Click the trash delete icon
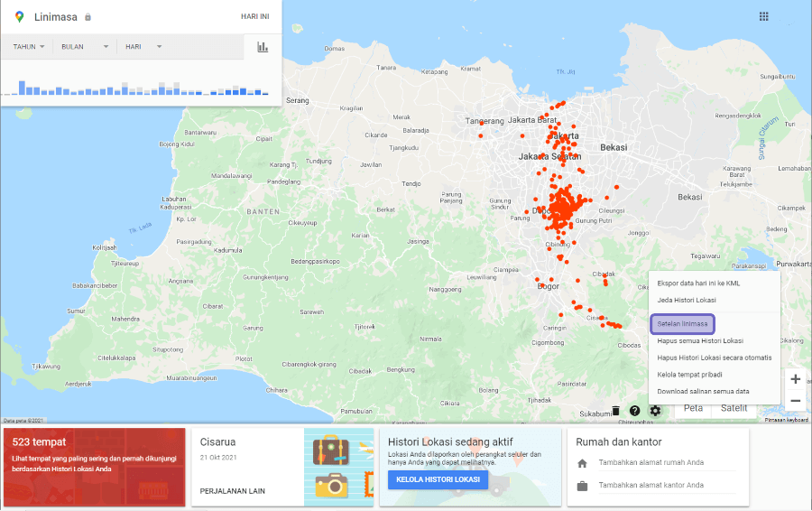Viewport: 812px width, 511px height. tap(615, 411)
